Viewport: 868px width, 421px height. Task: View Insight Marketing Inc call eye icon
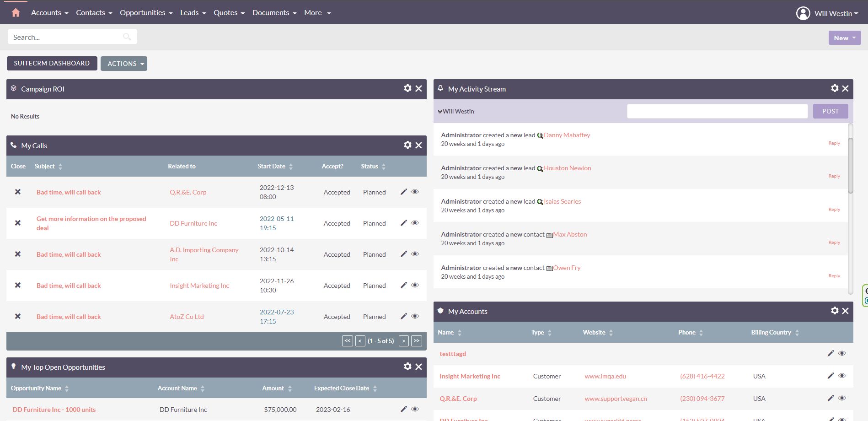[415, 285]
